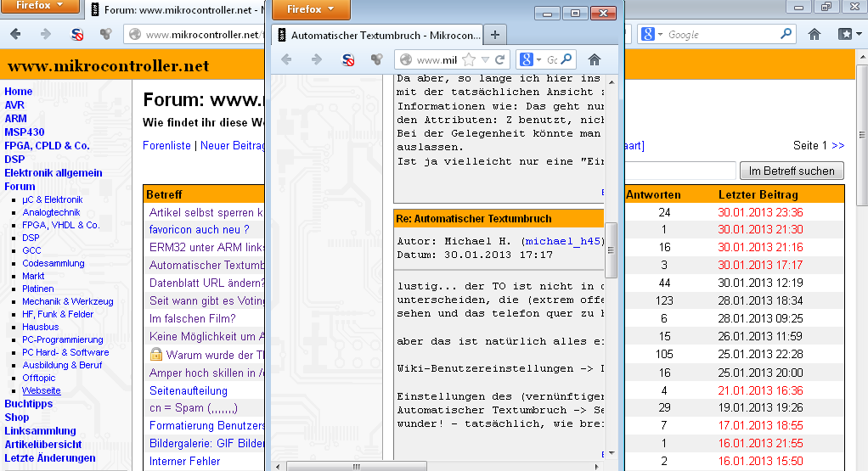Open the thread Seitenaufteilung
This screenshot has height=471, width=868.
pos(189,391)
